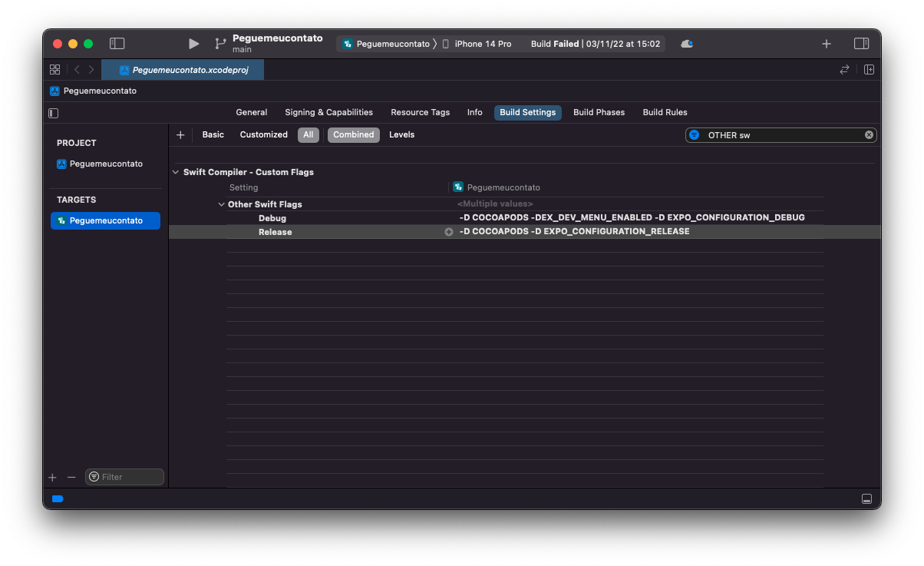Open the related items grid icon
Screen dimensions: 924x566
(x=55, y=69)
